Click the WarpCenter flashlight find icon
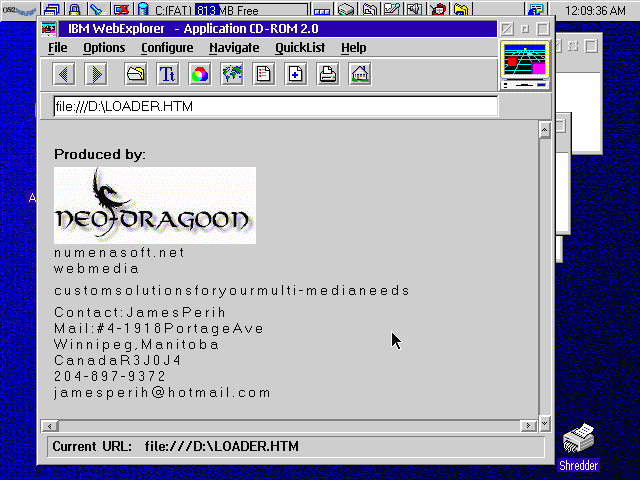 click(x=98, y=10)
